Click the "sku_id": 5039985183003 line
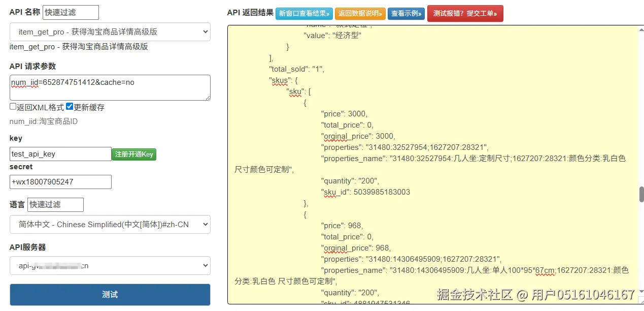644x311 pixels. click(x=365, y=192)
